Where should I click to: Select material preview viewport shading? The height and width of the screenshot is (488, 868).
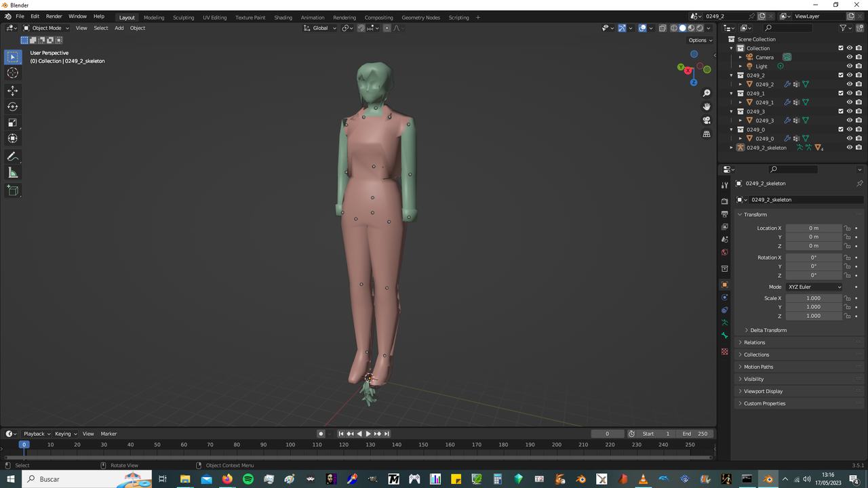[691, 28]
